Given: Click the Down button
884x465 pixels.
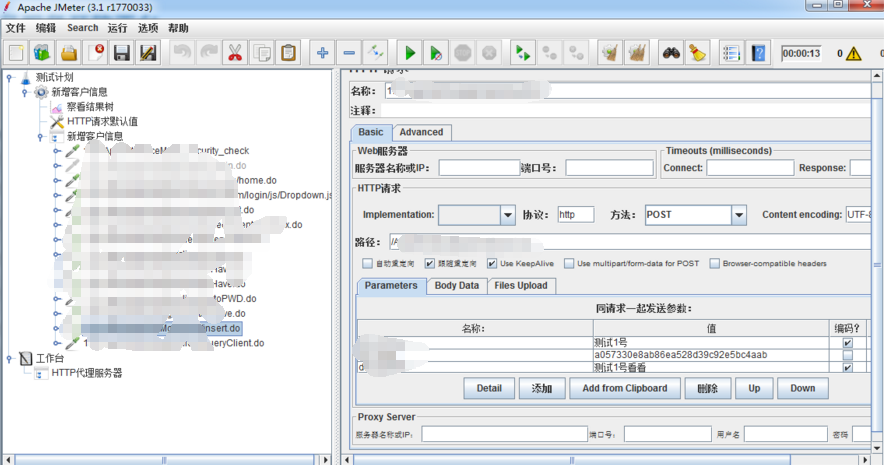Looking at the screenshot, I should coord(802,388).
